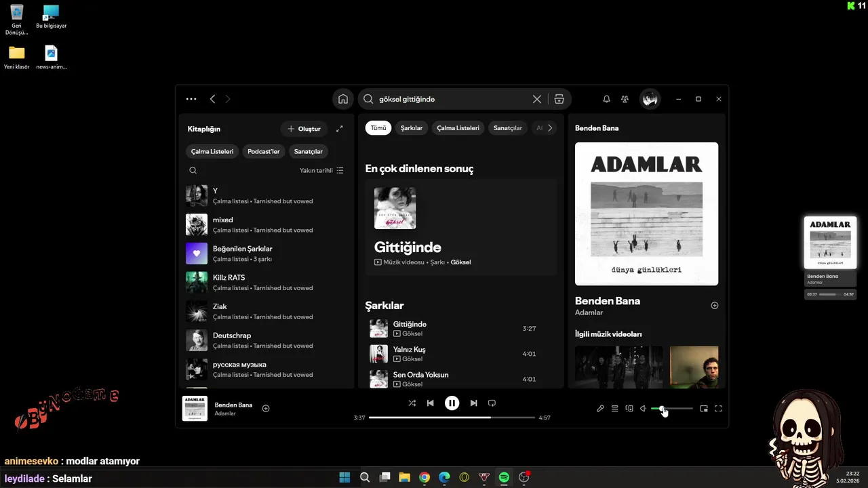Select the Çalma Listeleri search tab
This screenshot has width=868, height=488.
(458, 128)
